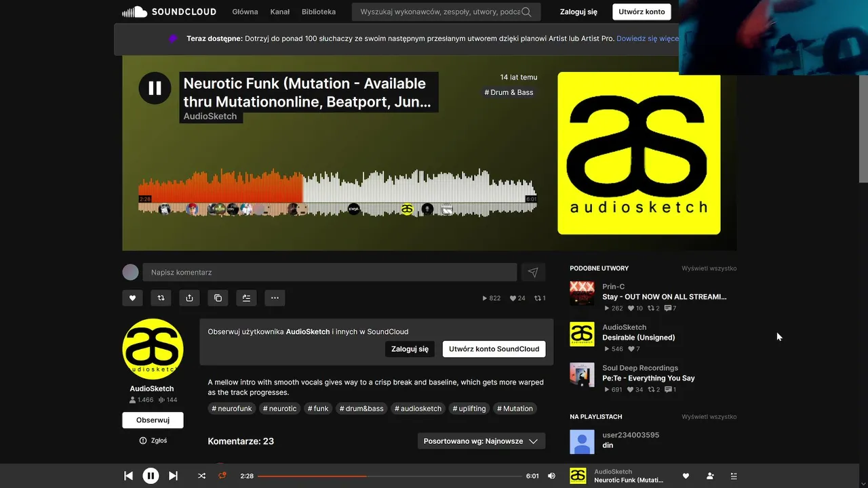Select the audiosketch tag
Viewport: 868px width, 488px height.
click(418, 409)
